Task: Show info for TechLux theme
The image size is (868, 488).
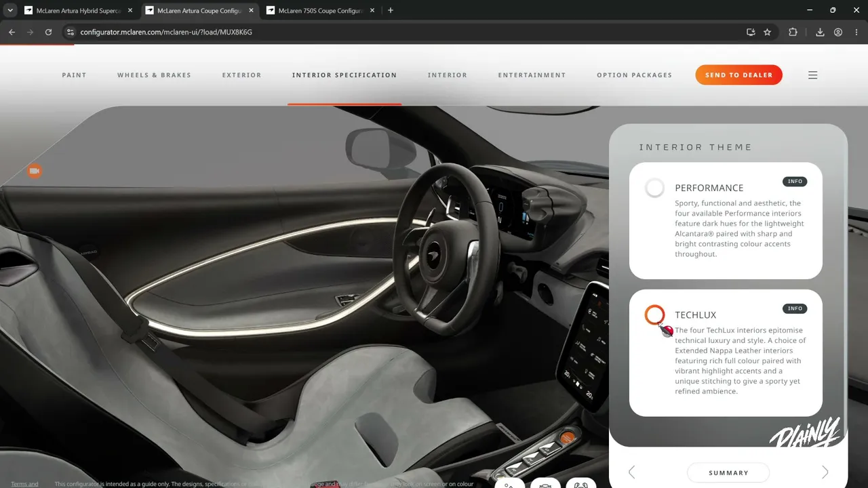Action: 795,308
